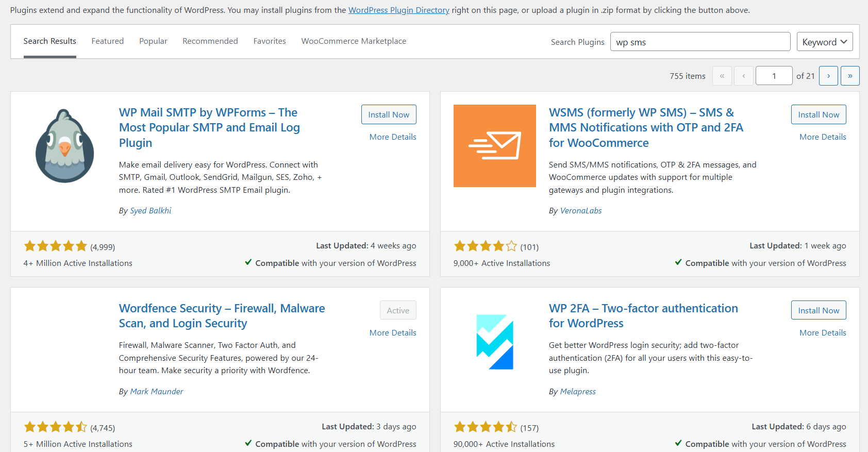868x452 pixels.
Task: Install the WP 2FA plugin
Action: click(x=819, y=310)
